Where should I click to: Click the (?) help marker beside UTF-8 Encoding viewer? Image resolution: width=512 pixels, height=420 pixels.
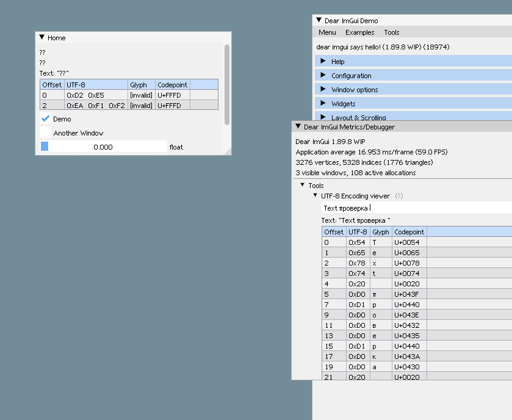pyautogui.click(x=399, y=196)
